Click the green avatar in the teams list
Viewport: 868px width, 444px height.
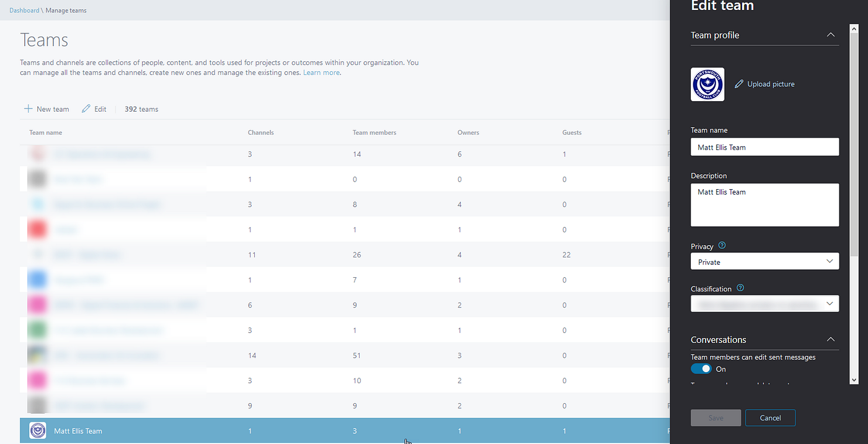(x=38, y=330)
